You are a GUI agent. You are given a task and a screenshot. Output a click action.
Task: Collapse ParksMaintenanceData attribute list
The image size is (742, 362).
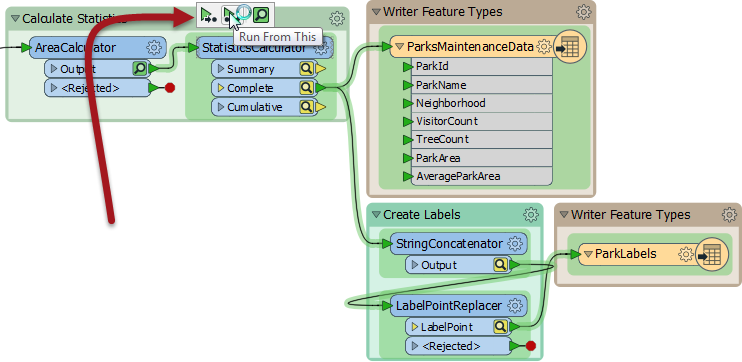[399, 47]
